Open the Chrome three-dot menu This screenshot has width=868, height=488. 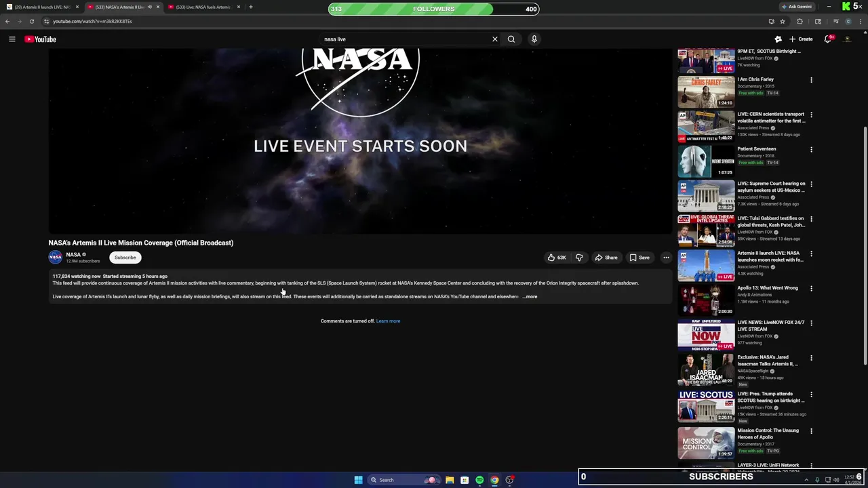(x=860, y=21)
